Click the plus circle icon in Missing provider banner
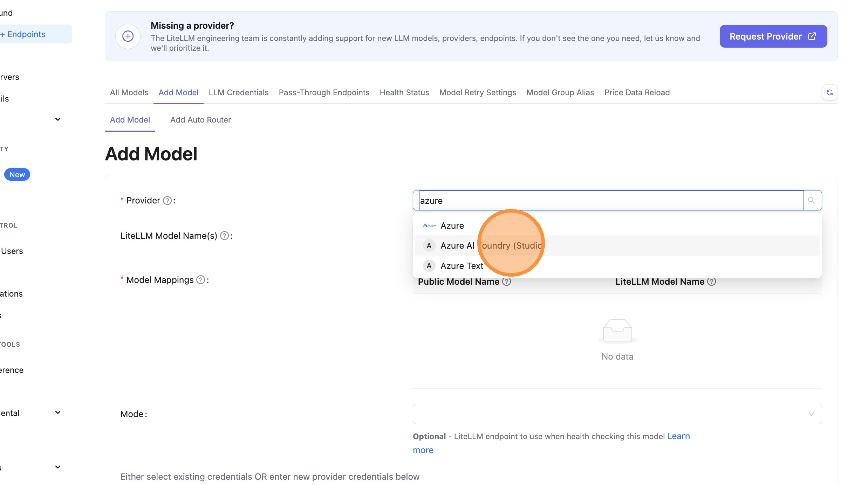This screenshot has height=485, width=868. (x=128, y=36)
